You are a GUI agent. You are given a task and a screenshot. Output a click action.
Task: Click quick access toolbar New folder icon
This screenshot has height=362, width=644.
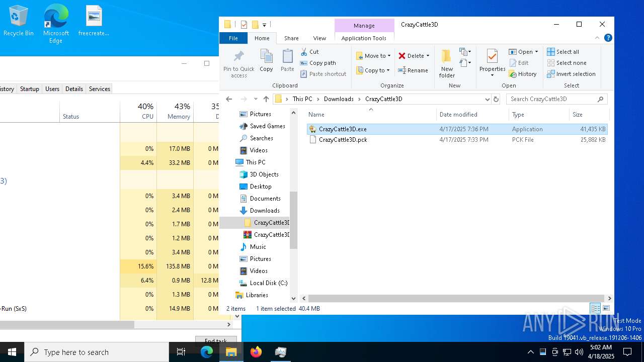(255, 24)
